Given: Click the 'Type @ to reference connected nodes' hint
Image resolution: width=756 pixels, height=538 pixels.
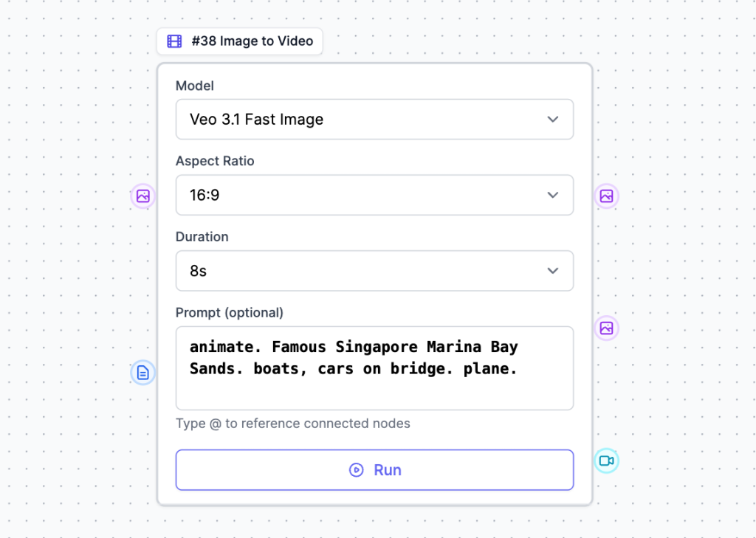Looking at the screenshot, I should tap(292, 424).
